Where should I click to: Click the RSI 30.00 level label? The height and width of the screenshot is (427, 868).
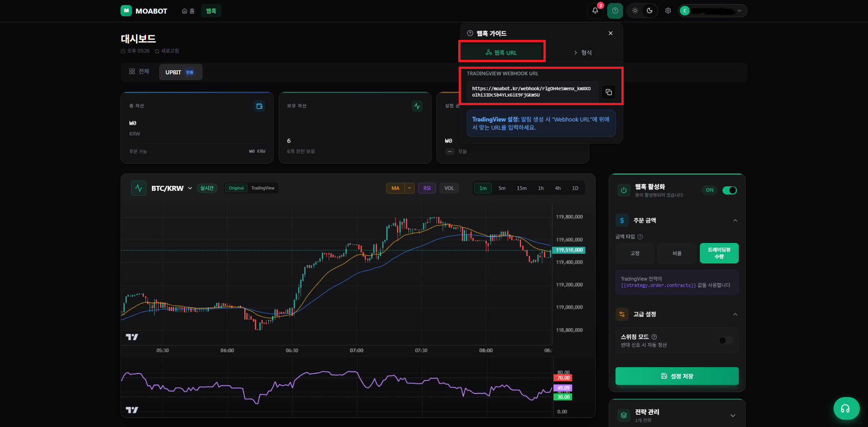[563, 397]
